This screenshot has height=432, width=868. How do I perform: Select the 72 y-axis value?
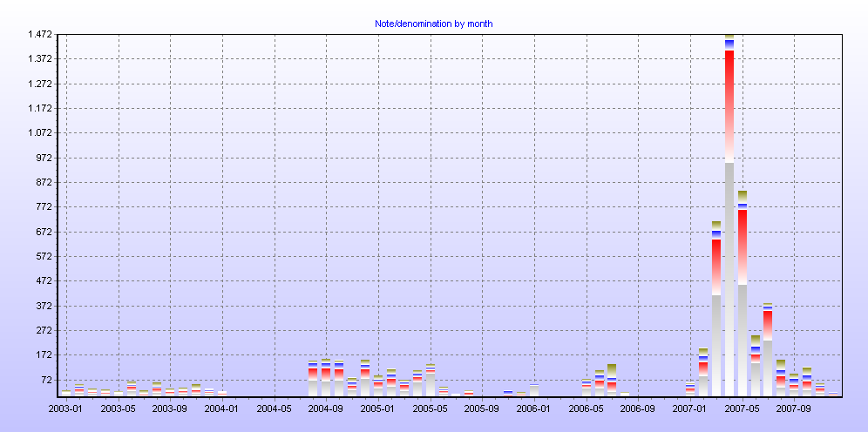46,380
